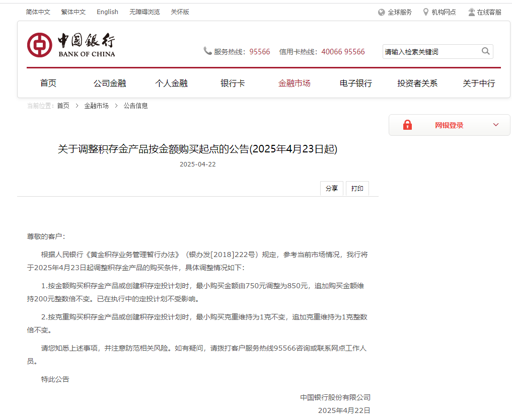Expand the 网银登录 dropdown chevron
512x420 pixels.
[x=496, y=125]
